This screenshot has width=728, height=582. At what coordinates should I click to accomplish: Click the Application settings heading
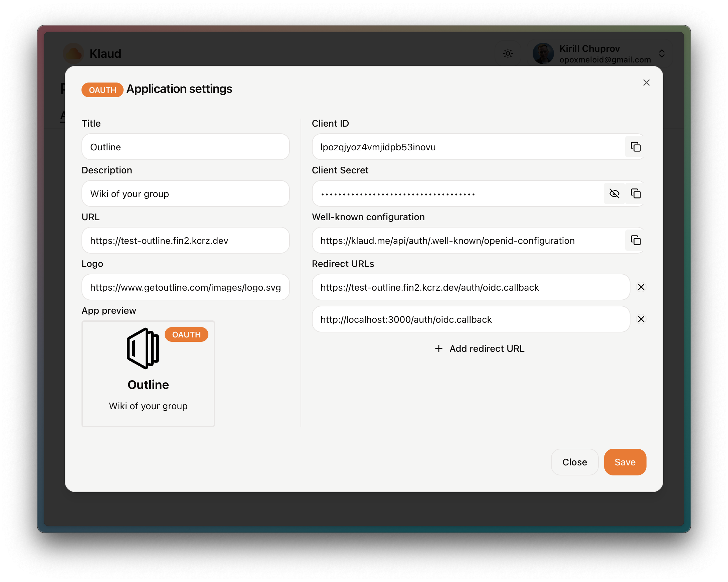179,89
